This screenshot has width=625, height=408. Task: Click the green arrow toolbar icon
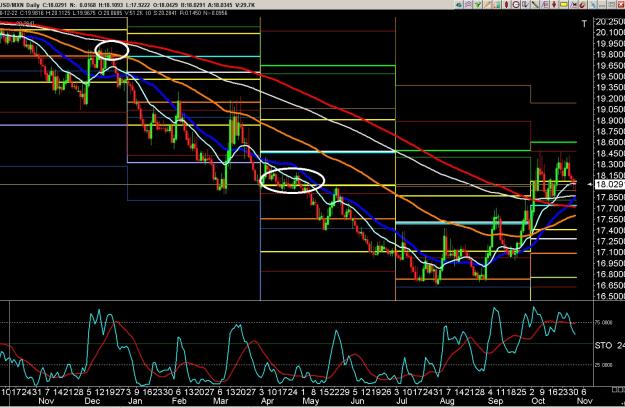tap(478, 5)
